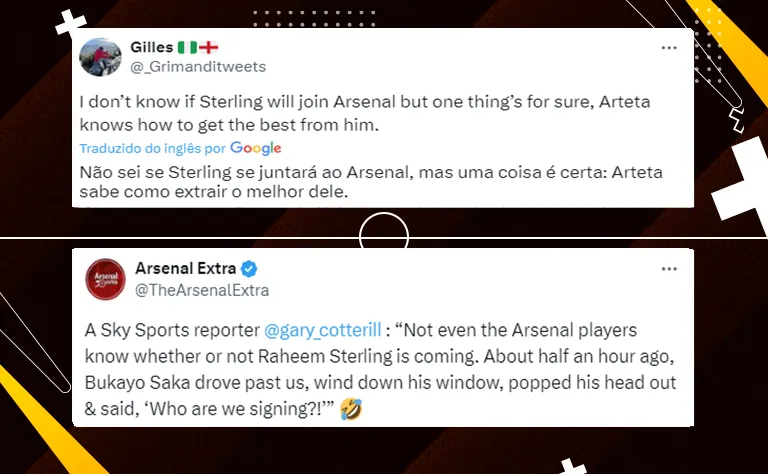
Task: Click the England flag emoji beside Gilles
Action: tap(208, 48)
